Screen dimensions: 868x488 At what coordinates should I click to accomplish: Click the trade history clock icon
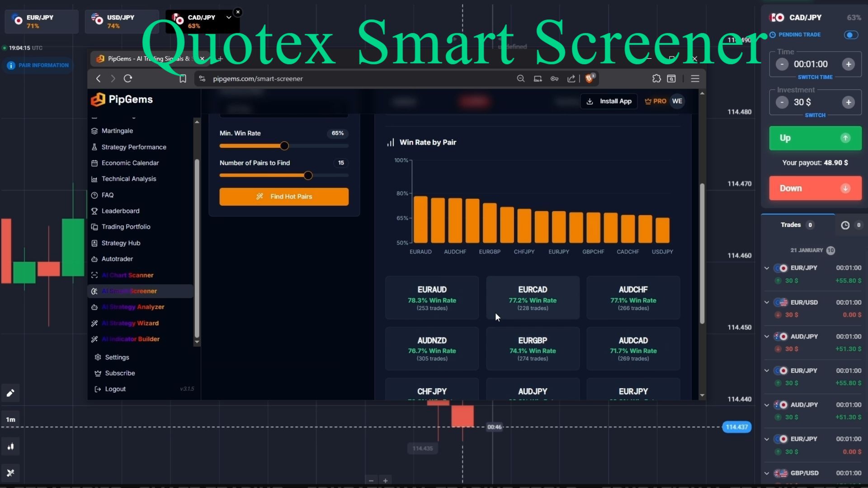point(845,225)
